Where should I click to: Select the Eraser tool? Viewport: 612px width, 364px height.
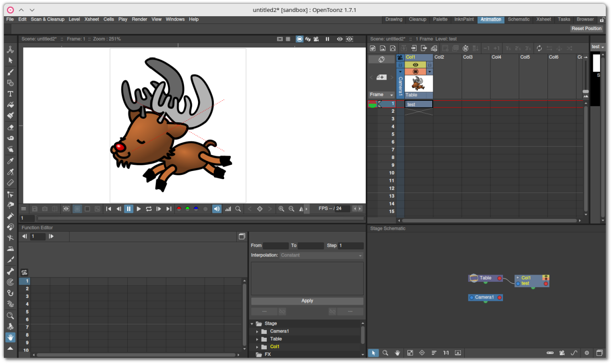(x=10, y=127)
